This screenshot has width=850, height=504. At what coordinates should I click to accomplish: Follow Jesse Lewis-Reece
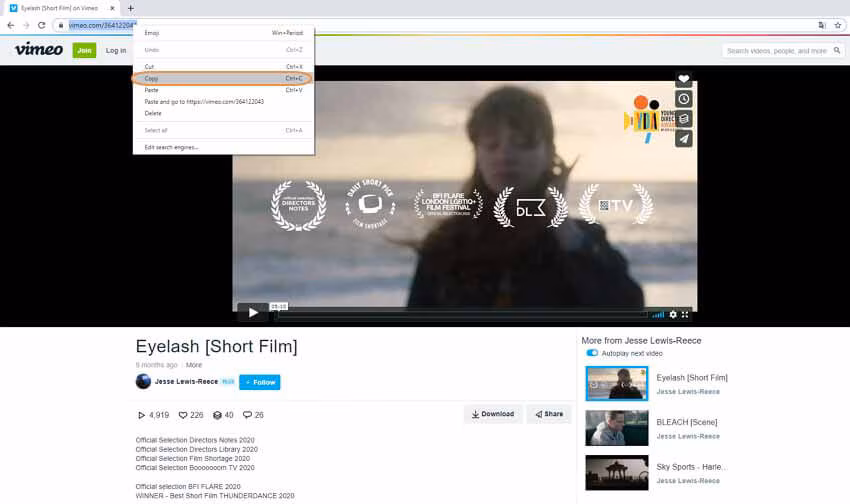point(260,382)
